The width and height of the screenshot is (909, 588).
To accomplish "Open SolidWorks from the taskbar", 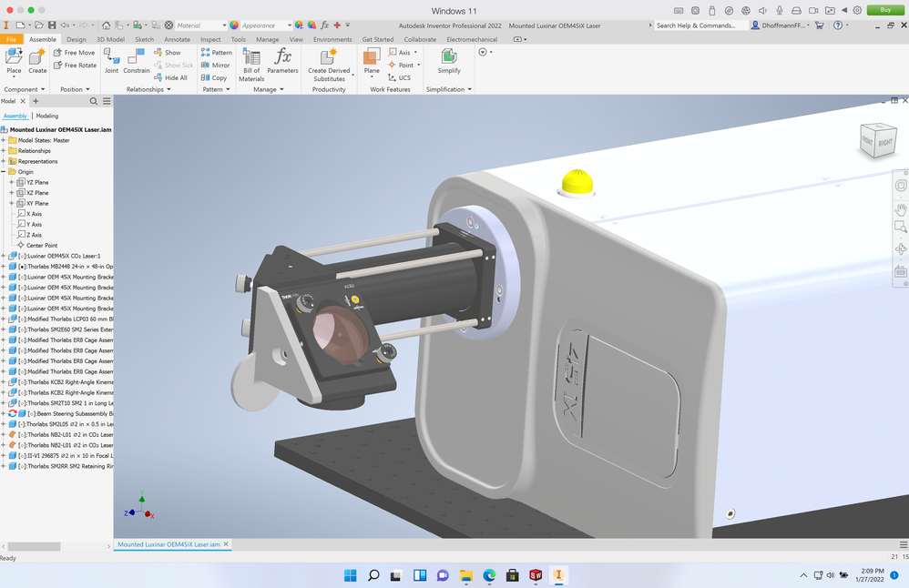I will tap(536, 575).
